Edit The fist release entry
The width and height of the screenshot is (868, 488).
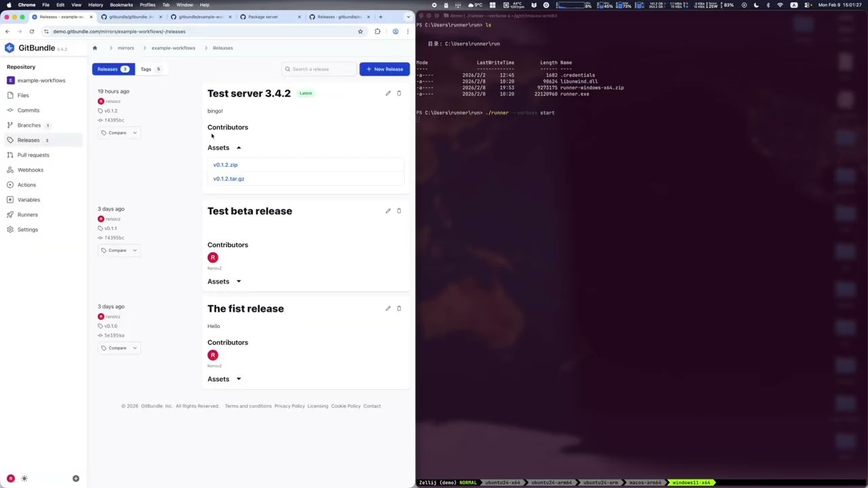tap(388, 308)
